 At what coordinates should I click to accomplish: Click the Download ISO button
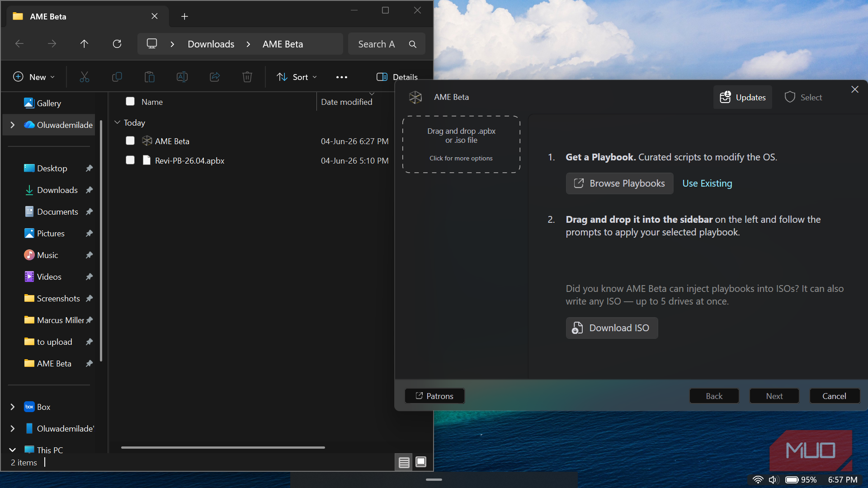click(x=612, y=328)
